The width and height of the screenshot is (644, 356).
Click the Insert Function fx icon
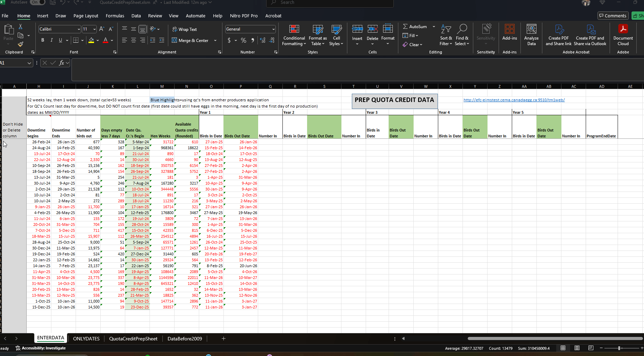(61, 63)
